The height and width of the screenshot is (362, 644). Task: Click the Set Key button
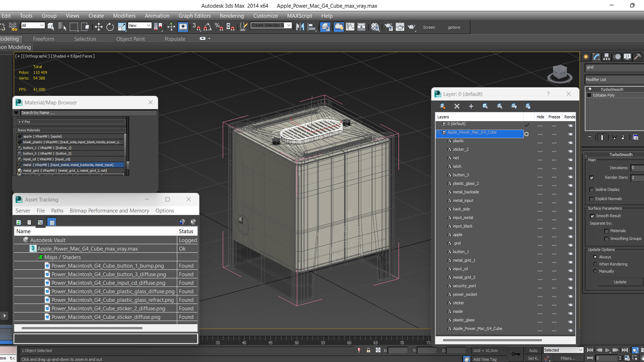coord(533,359)
